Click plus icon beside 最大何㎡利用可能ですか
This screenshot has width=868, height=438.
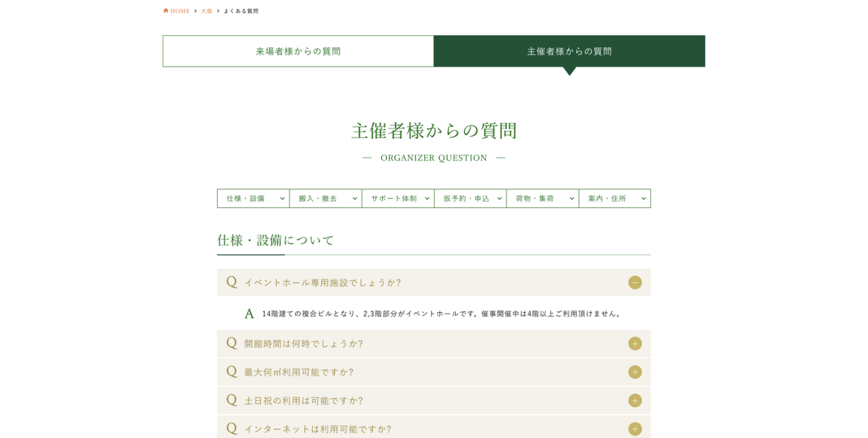[x=634, y=372]
